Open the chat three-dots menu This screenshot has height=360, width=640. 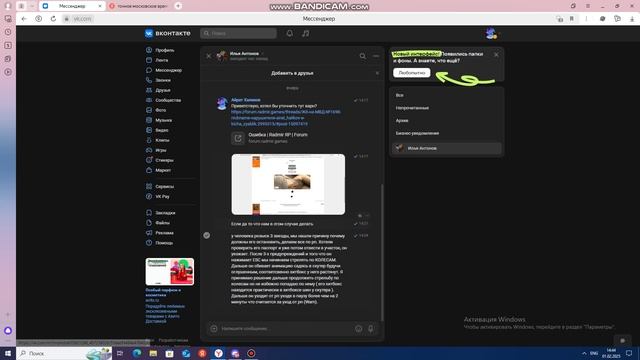click(x=376, y=56)
